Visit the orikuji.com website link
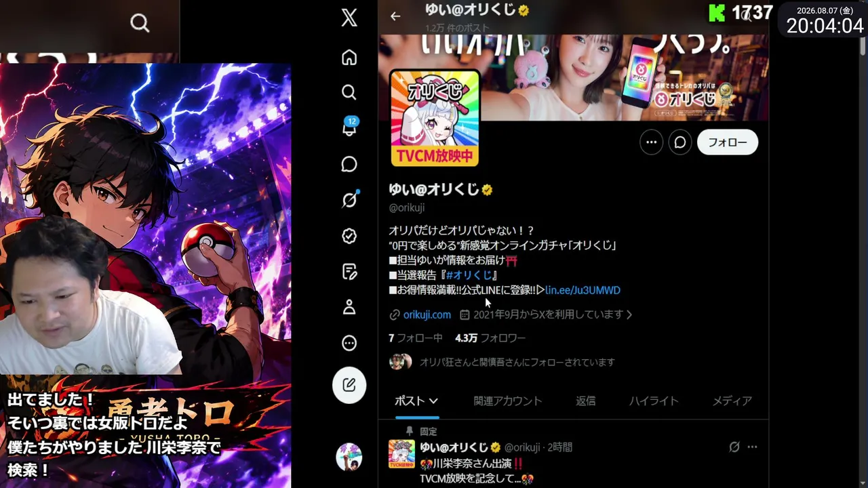The image size is (868, 488). (x=427, y=314)
